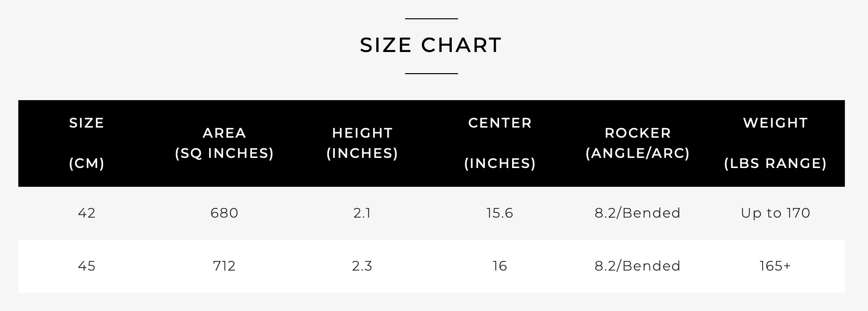Click the size 45 cell
Screen dimensions: 868x311
click(87, 266)
